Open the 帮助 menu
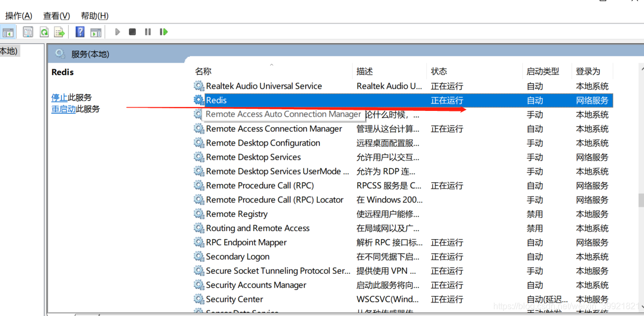 [x=93, y=16]
